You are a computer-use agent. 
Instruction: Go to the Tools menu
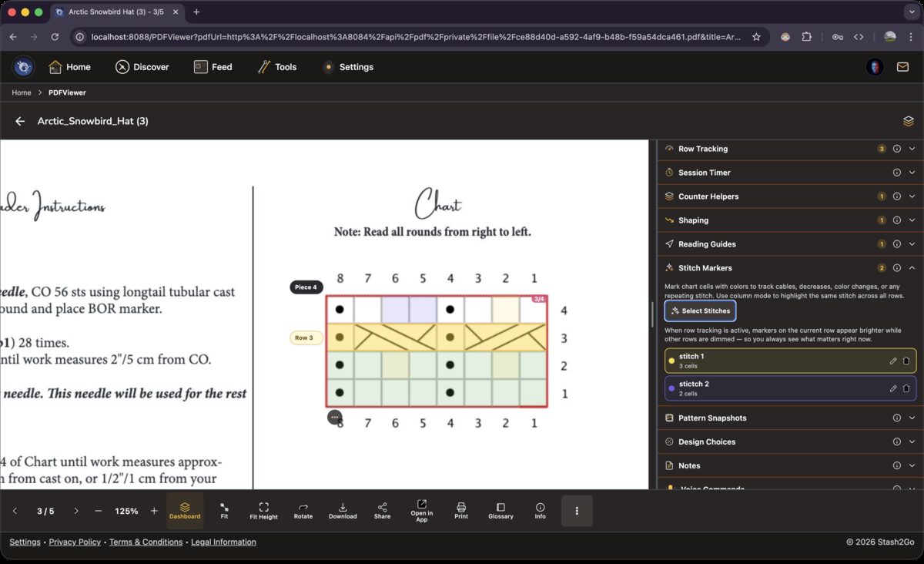277,67
